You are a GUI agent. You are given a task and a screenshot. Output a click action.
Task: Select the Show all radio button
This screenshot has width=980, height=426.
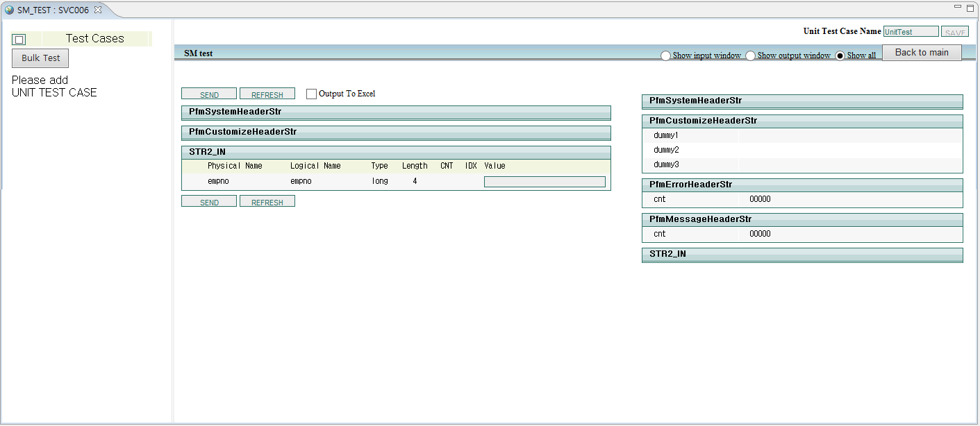pyautogui.click(x=840, y=56)
